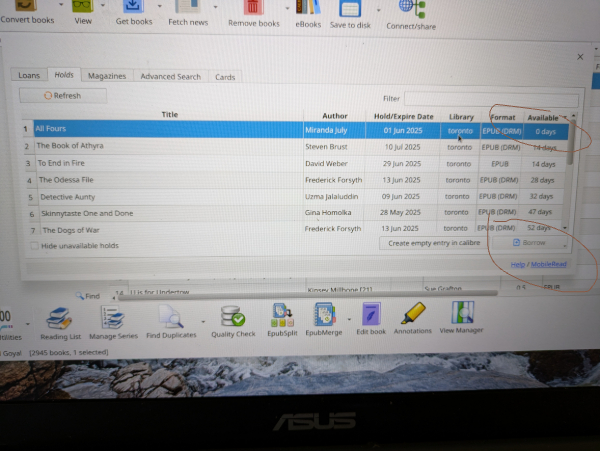
Task: Click the Save to disk icon
Action: [350, 9]
